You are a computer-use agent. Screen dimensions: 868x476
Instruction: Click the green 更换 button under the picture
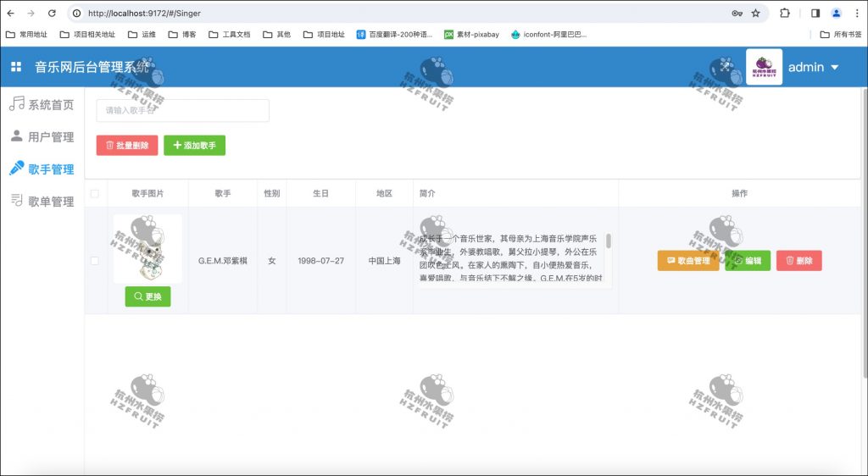click(147, 296)
